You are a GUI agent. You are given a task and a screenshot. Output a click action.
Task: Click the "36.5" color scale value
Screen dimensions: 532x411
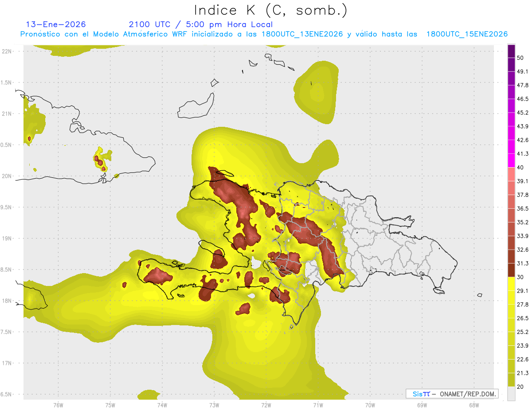[x=523, y=209]
